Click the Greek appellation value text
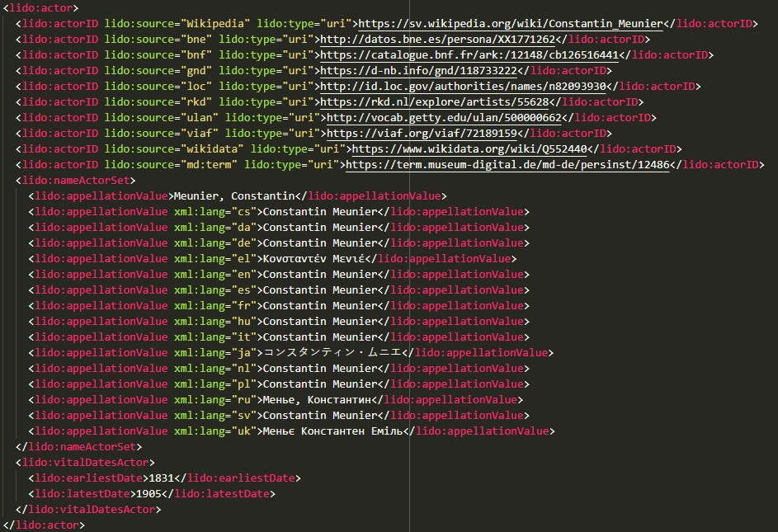This screenshot has height=532, width=778. tap(314, 259)
